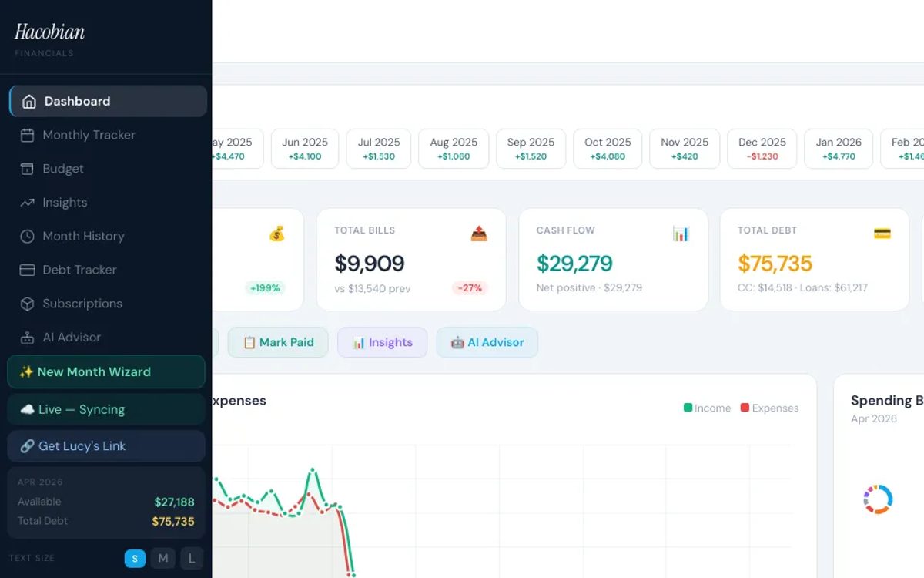Click the +199% change badge

[266, 288]
